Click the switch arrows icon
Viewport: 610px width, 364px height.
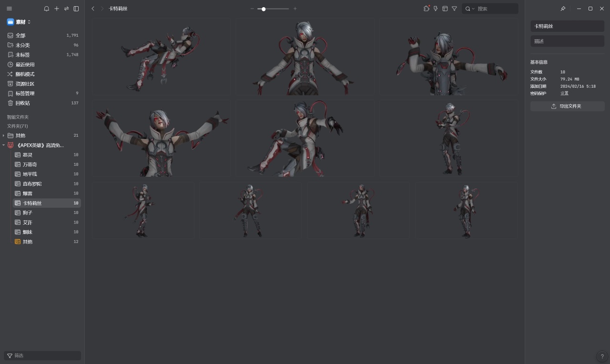point(66,9)
